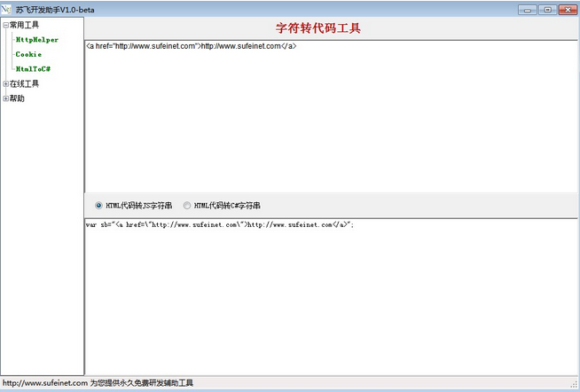Maximize the 苏飞开发助手 window

[546, 10]
